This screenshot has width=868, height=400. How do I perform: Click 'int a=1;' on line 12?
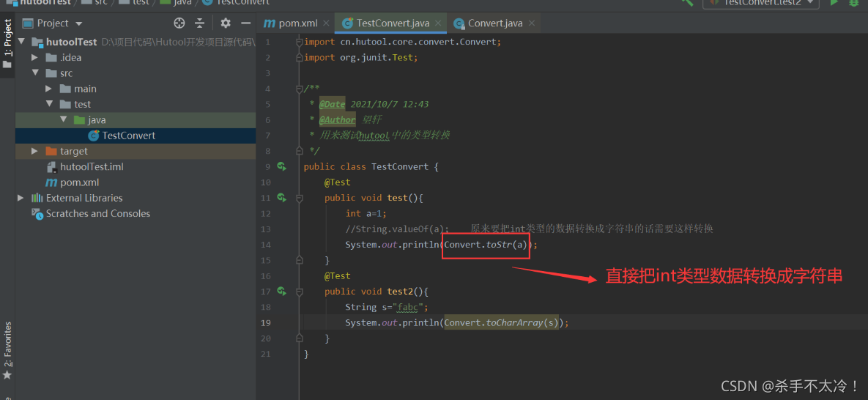366,213
